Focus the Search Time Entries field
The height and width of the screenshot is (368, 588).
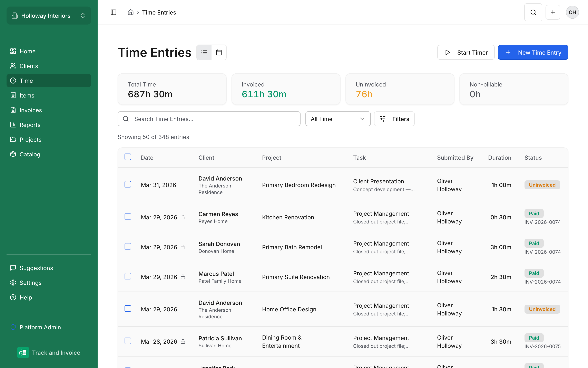pyautogui.click(x=209, y=119)
